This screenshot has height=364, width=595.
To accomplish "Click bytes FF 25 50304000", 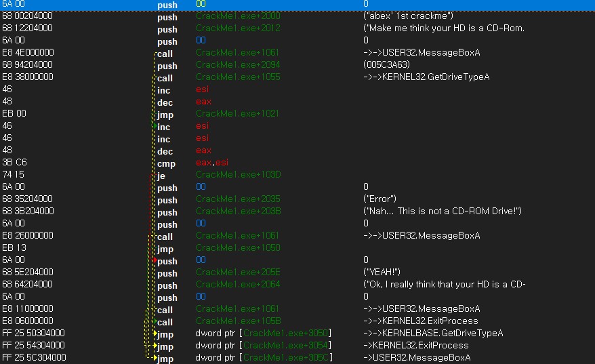I will click(33, 333).
